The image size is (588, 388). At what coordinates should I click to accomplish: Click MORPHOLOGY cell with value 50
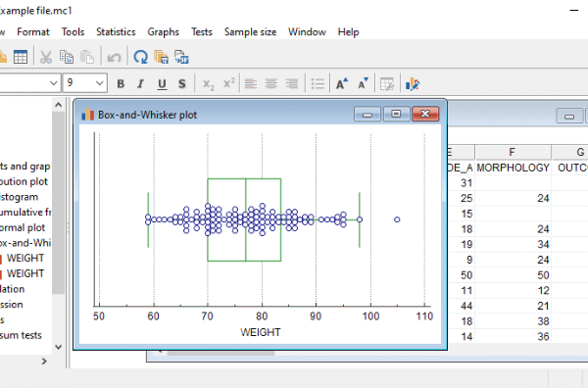pos(513,275)
